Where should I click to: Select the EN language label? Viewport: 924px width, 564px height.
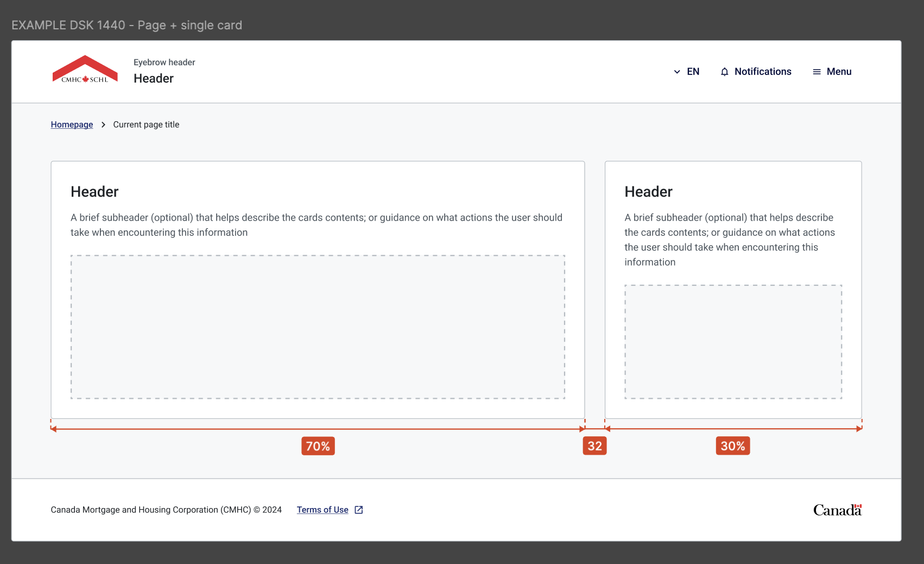pyautogui.click(x=693, y=72)
